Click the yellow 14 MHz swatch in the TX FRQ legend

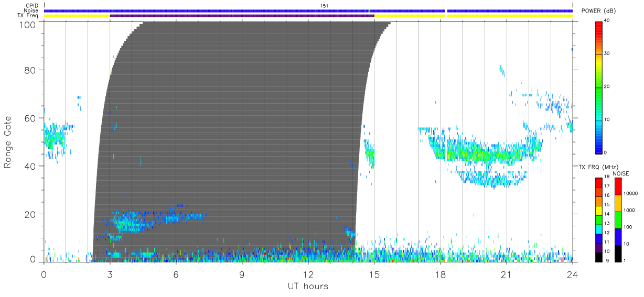click(x=599, y=211)
